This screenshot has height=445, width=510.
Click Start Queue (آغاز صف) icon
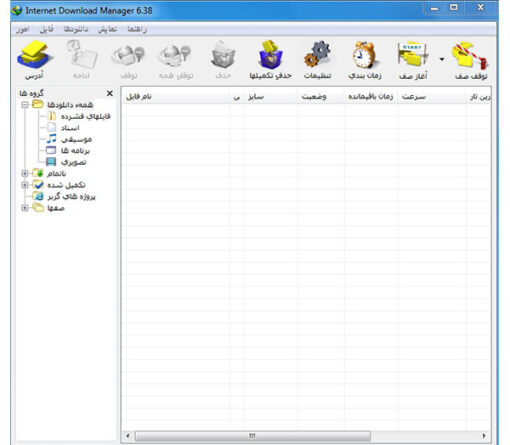(x=413, y=54)
